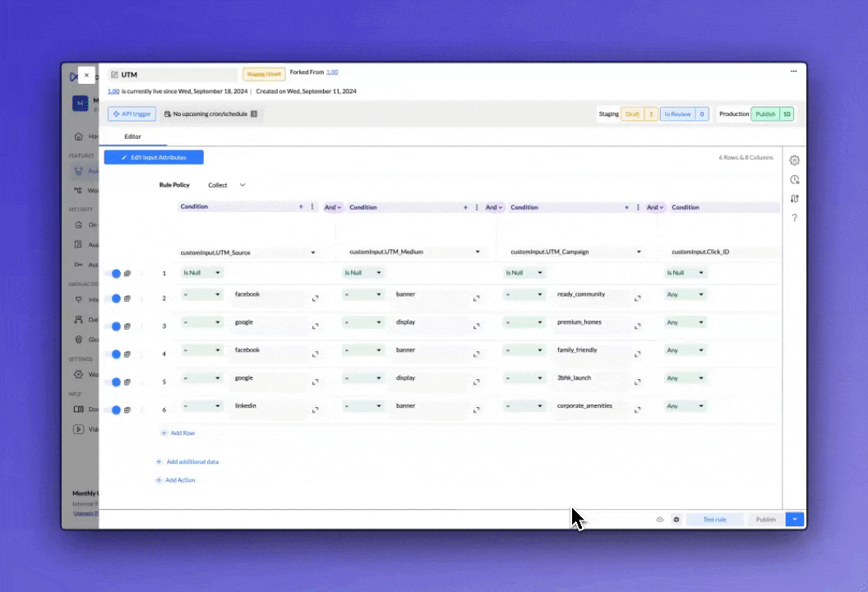Open the Any operator dropdown in row 5
Viewport: 868px width, 592px height.
point(686,378)
